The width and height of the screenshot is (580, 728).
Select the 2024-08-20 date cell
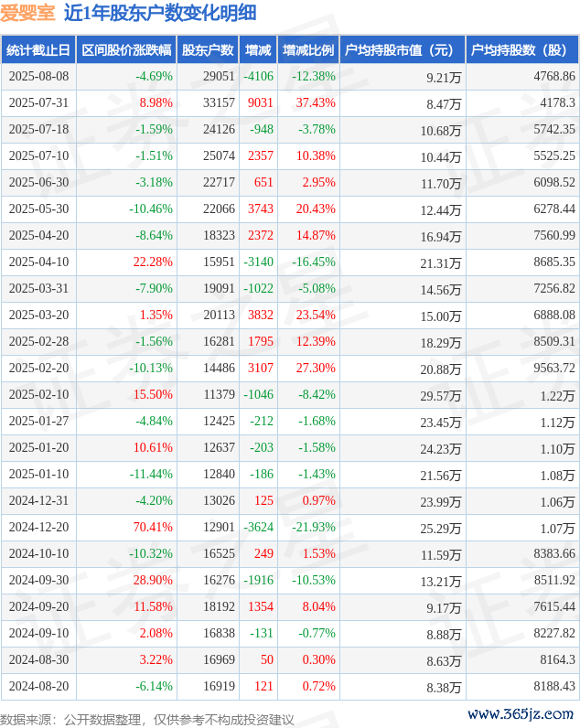[38, 686]
